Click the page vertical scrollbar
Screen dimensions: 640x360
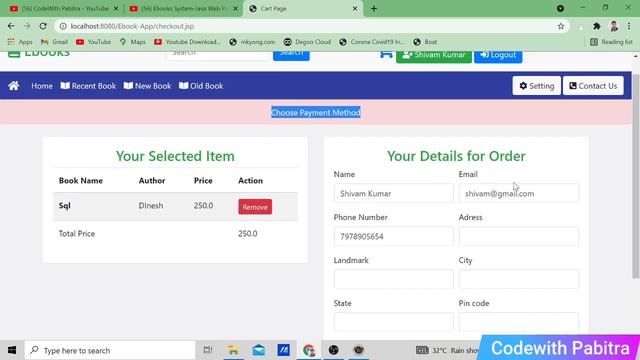[x=636, y=176]
